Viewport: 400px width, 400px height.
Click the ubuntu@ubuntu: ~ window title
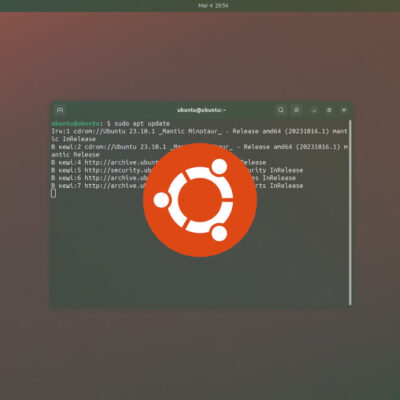click(201, 110)
